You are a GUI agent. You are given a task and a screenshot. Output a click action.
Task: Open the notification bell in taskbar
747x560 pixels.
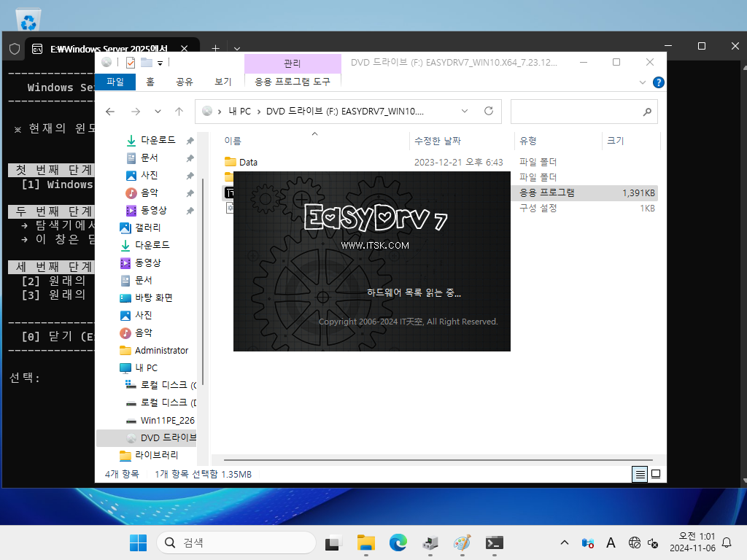[x=727, y=542]
